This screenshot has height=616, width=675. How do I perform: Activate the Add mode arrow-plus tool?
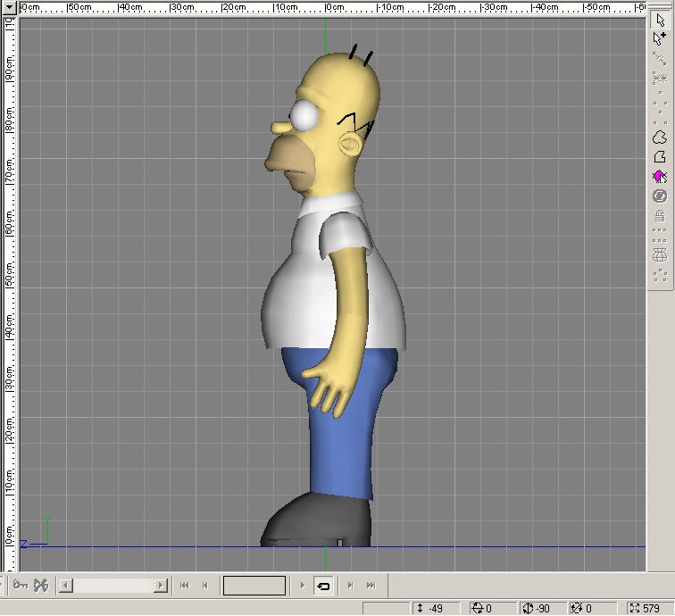pos(660,38)
